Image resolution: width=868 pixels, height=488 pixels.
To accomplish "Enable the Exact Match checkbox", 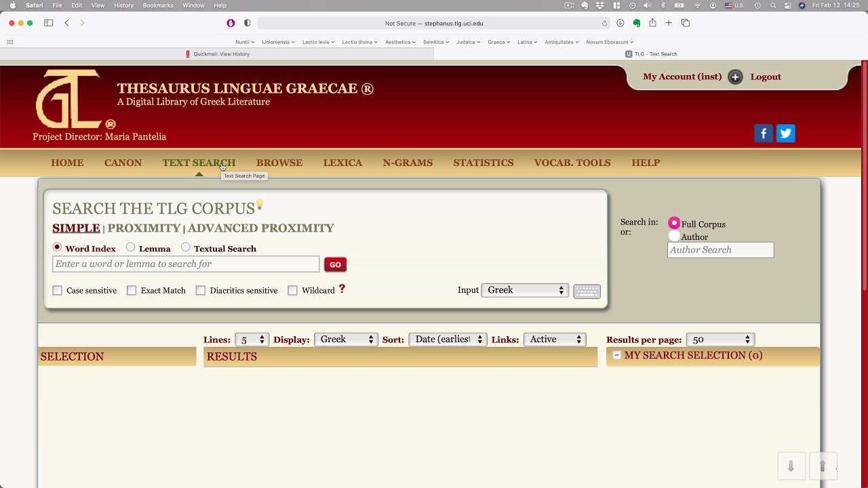I will [132, 290].
